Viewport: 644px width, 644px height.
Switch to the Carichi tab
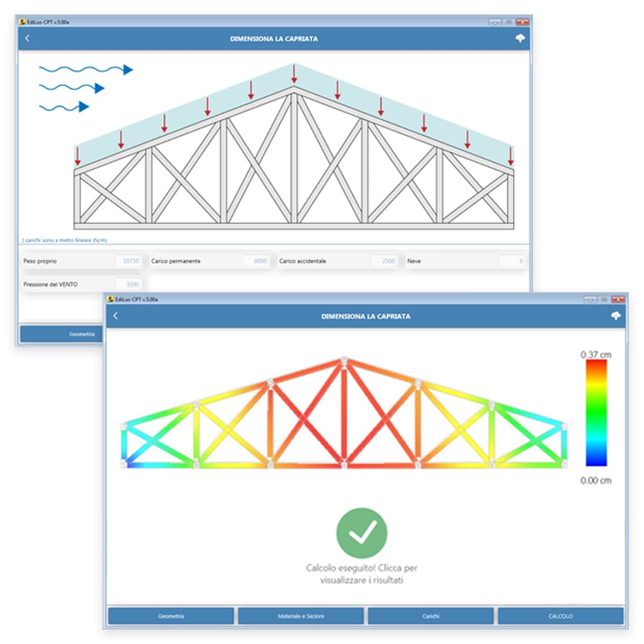430,616
